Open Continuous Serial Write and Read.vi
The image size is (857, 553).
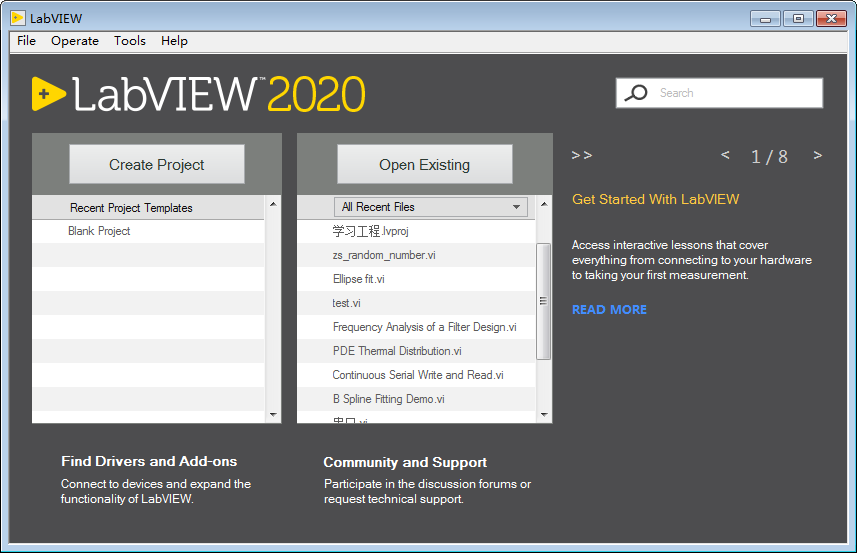coord(416,375)
